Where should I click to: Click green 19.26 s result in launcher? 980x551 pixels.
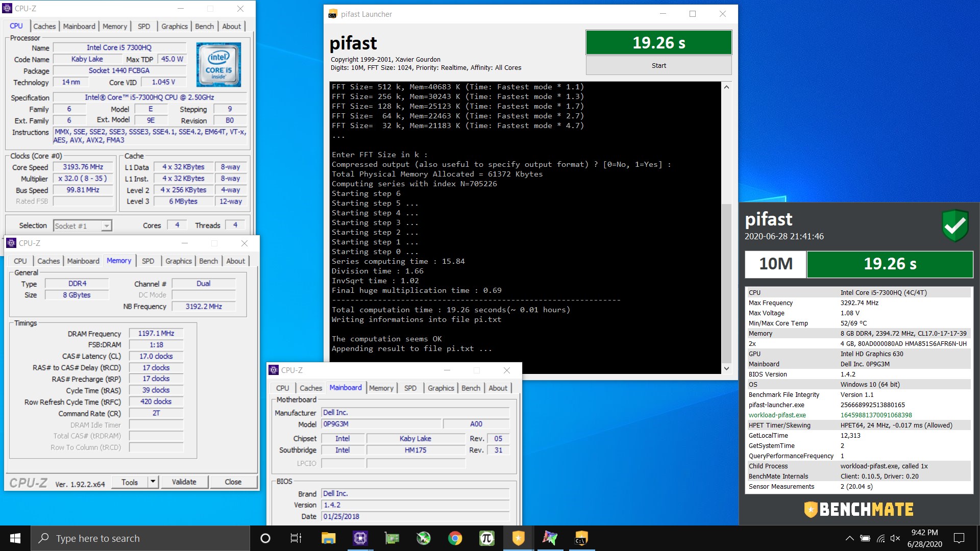658,42
